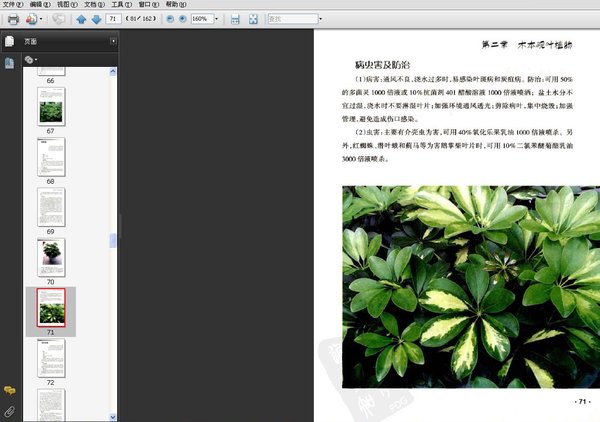Open the 文档 menu

tap(95, 4)
